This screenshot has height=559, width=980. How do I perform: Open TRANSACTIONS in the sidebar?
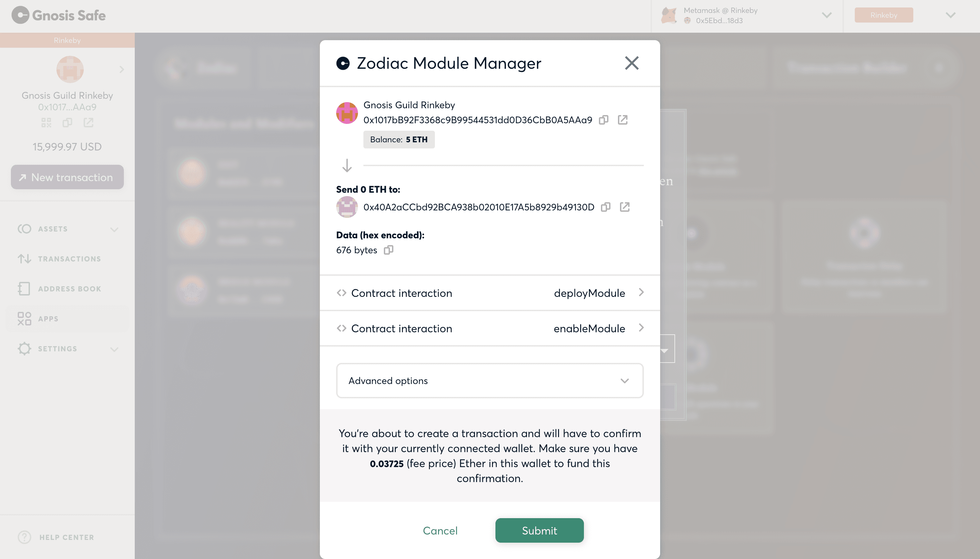(70, 259)
